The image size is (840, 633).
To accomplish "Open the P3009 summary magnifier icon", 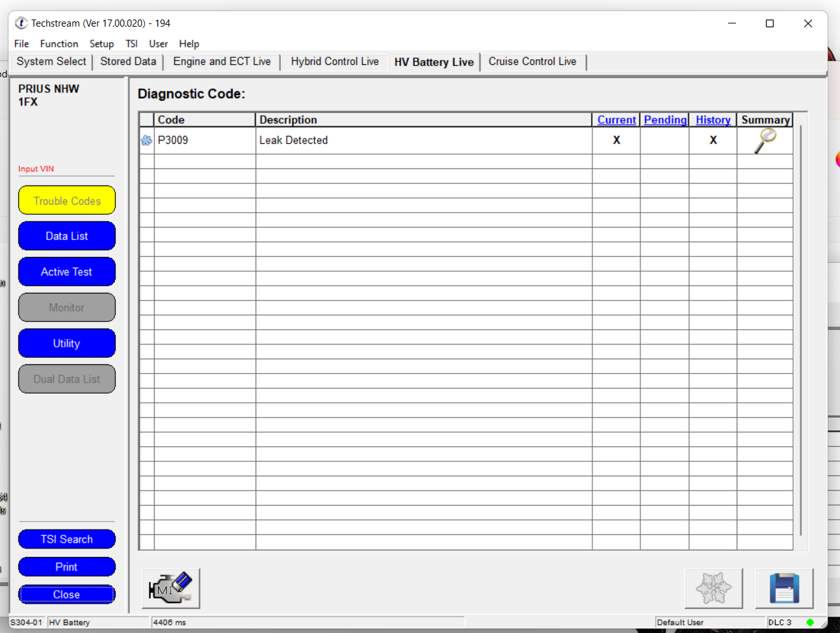I will click(765, 141).
